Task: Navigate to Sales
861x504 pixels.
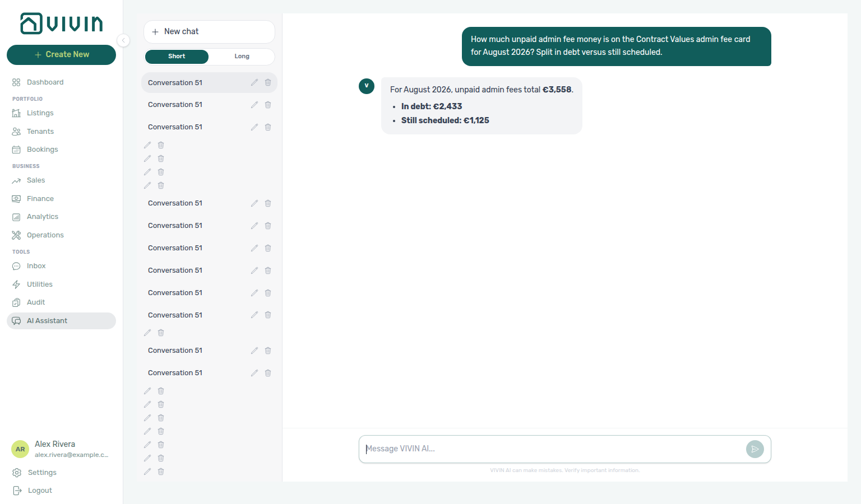Action: point(61,180)
